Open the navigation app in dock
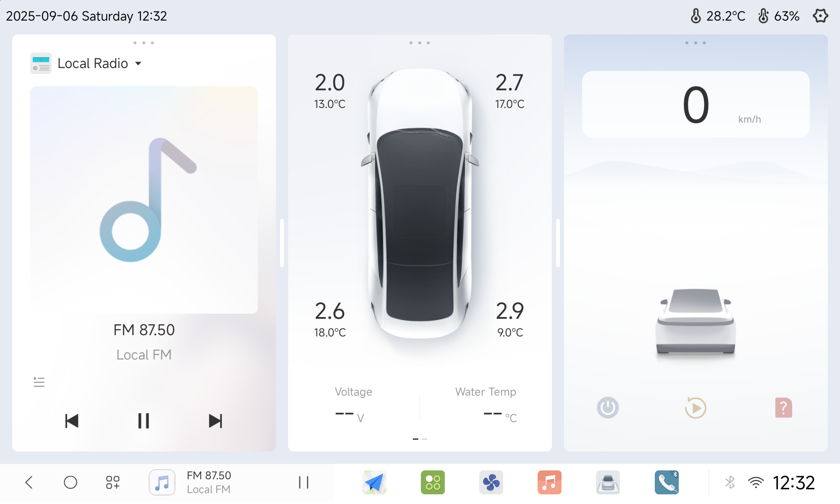840x504 pixels. pyautogui.click(x=374, y=482)
